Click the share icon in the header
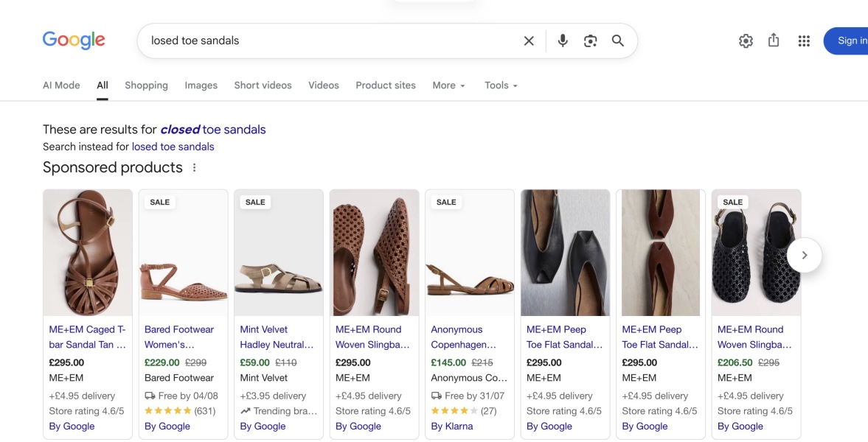Image resolution: width=868 pixels, height=442 pixels. click(x=774, y=41)
